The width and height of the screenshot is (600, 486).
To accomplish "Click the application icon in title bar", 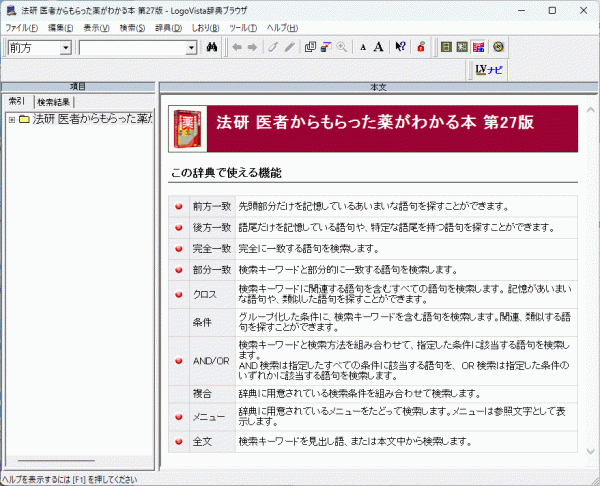I will pyautogui.click(x=11, y=10).
